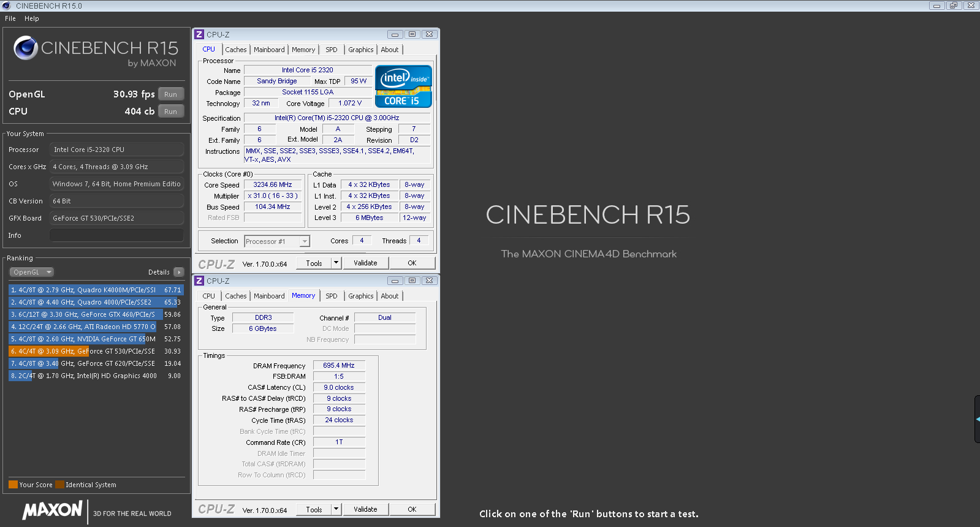Open SPD tab in upper CPU-Z window

click(332, 50)
